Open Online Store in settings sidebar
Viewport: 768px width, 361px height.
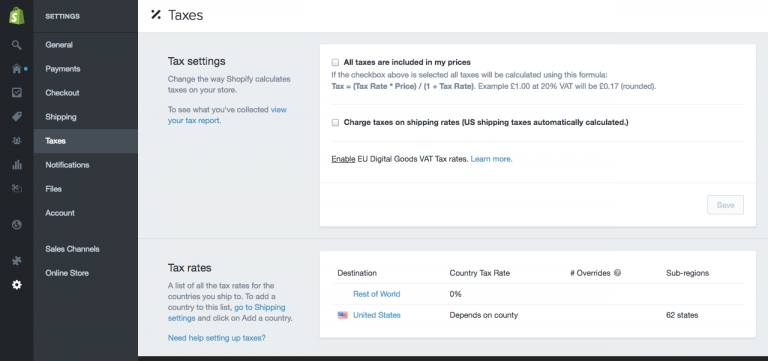(x=85, y=273)
